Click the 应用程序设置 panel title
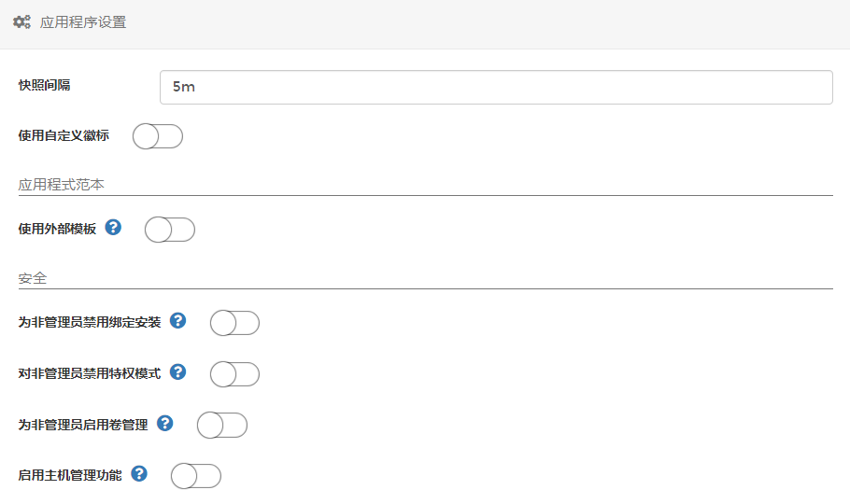Screen dimensions: 850x504 tap(83, 22)
